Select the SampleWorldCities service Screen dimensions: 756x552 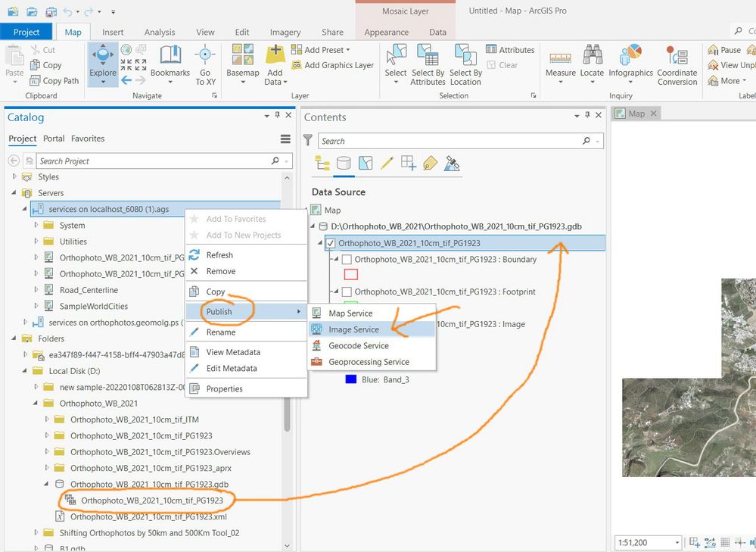pyautogui.click(x=94, y=307)
